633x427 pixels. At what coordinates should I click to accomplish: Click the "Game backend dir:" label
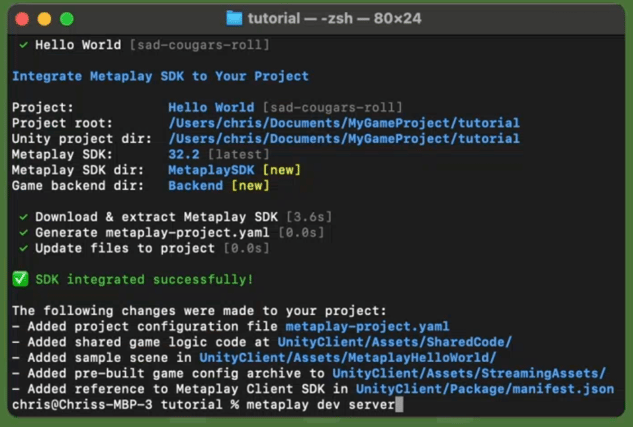(78, 186)
